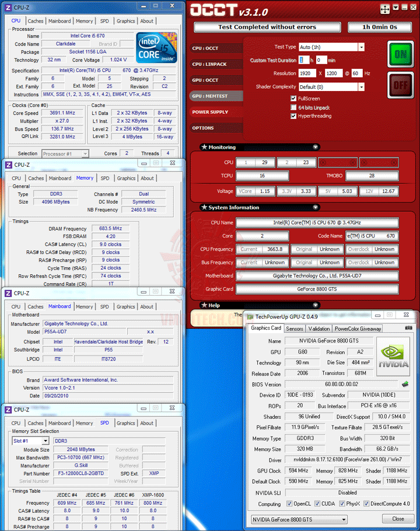Open the OPTIONS tab in OCCT
This screenshot has height=531, width=420.
[x=216, y=128]
